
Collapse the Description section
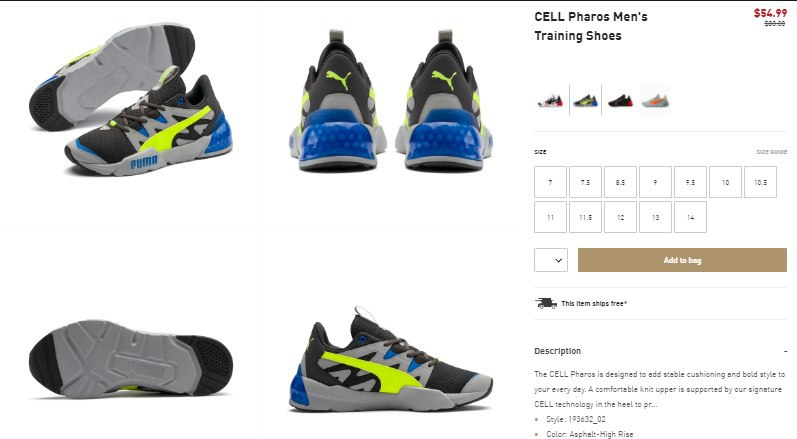[785, 351]
